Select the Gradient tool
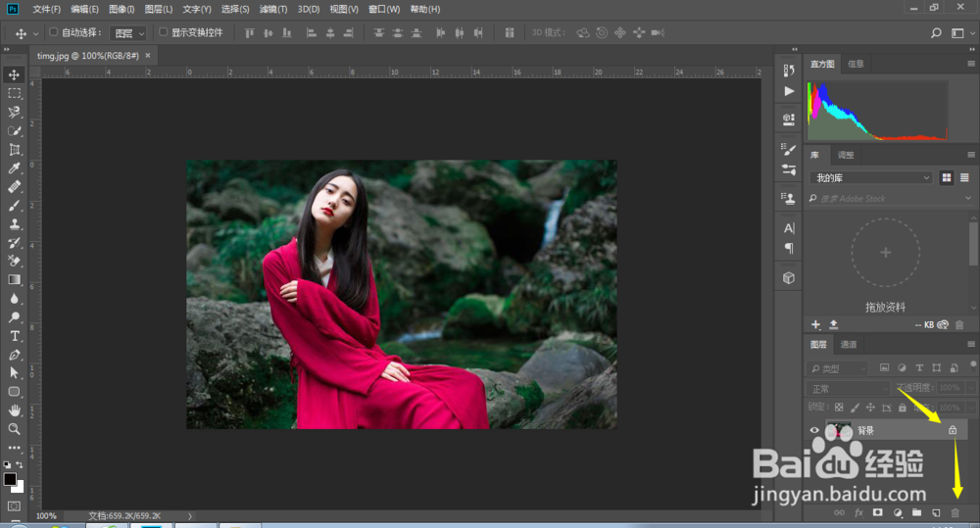The height and width of the screenshot is (528, 980). [x=14, y=280]
